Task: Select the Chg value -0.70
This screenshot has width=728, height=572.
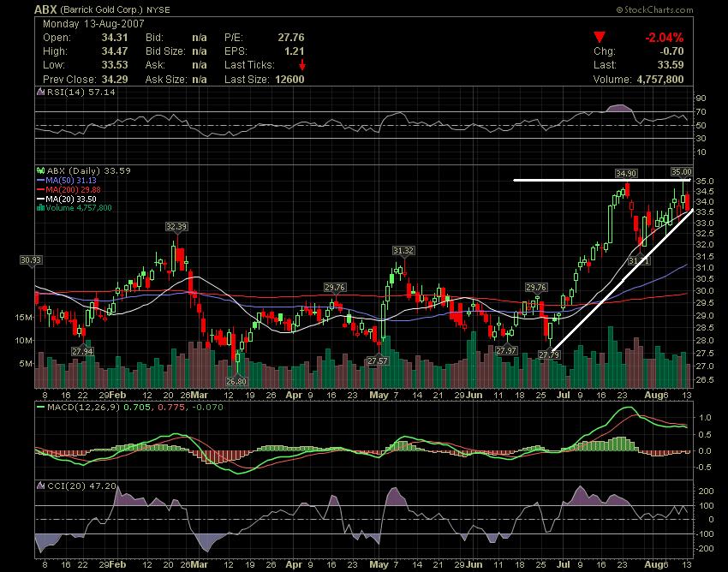Action: pos(671,51)
